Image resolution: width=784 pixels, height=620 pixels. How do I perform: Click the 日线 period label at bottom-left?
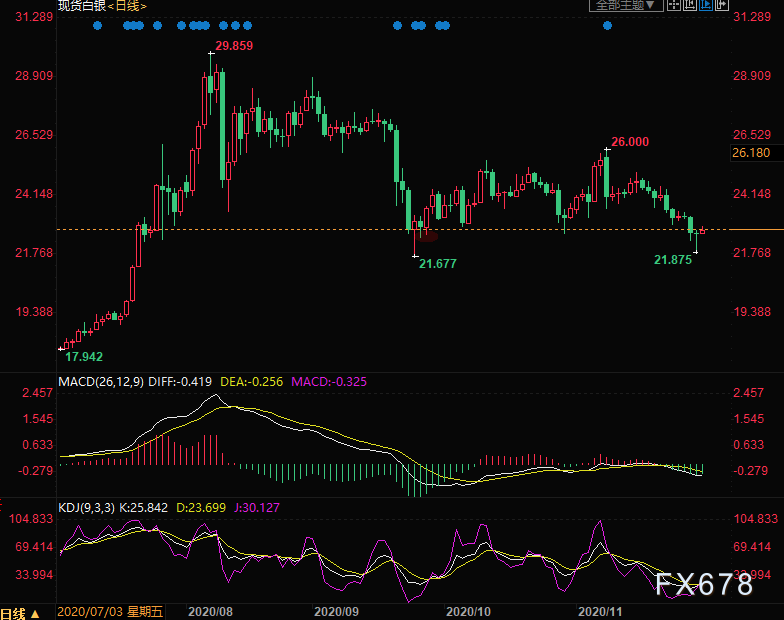tap(13, 613)
